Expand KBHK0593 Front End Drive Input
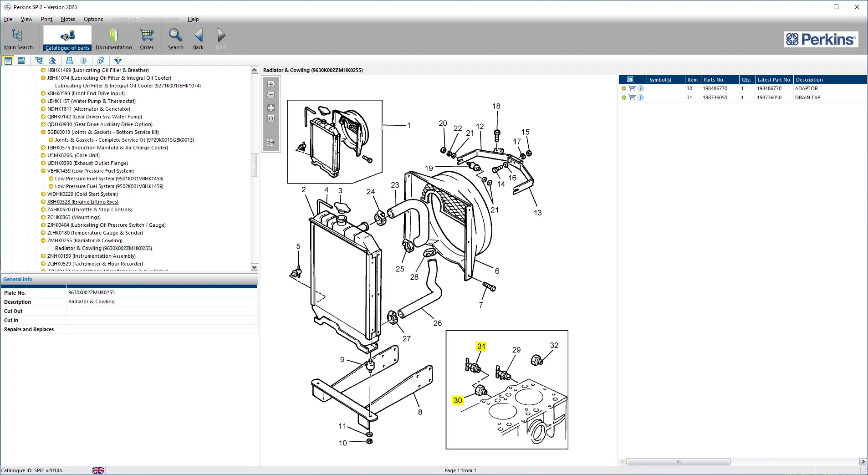The height and width of the screenshot is (475, 868). click(x=43, y=93)
